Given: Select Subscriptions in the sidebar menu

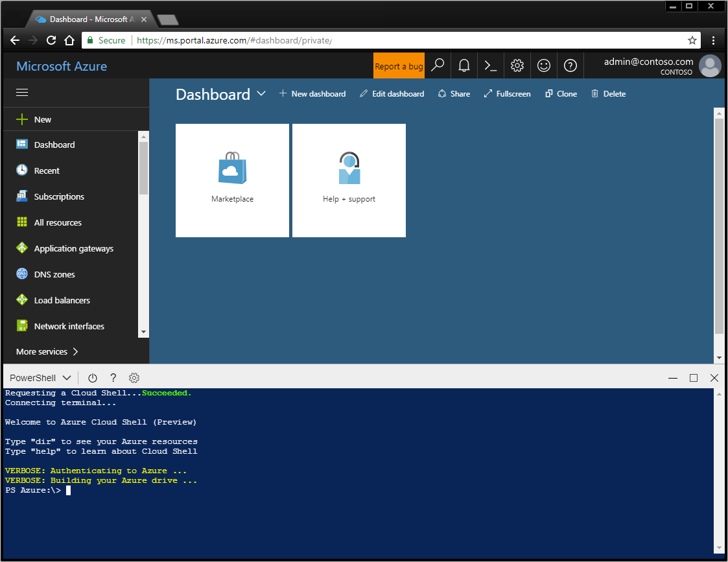Looking at the screenshot, I should tap(58, 196).
